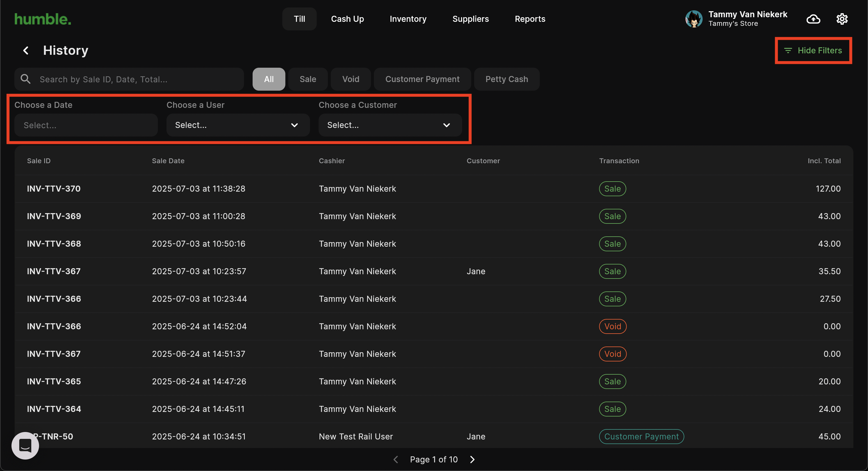The width and height of the screenshot is (868, 471).
Task: Click the Tammy's Store label
Action: pyautogui.click(x=733, y=24)
